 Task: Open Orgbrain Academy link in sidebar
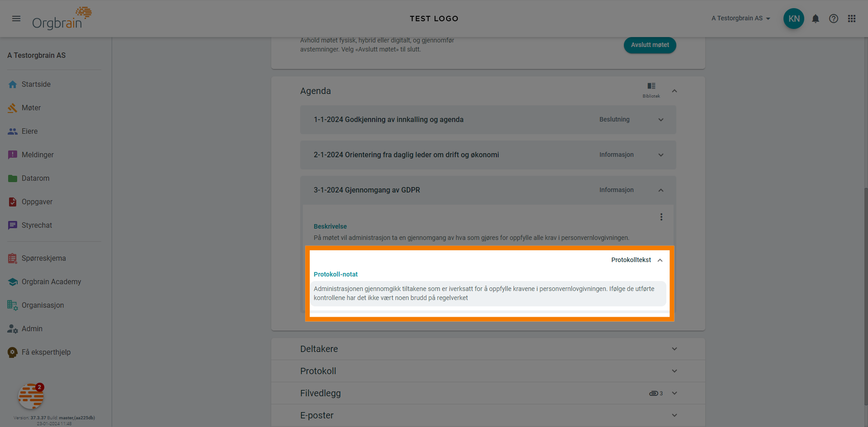(51, 282)
